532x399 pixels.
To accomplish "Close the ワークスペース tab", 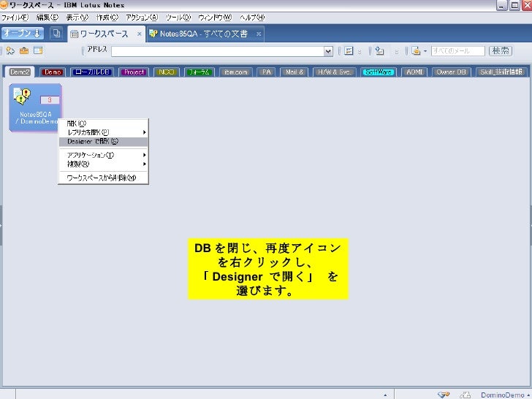I will (139, 34).
